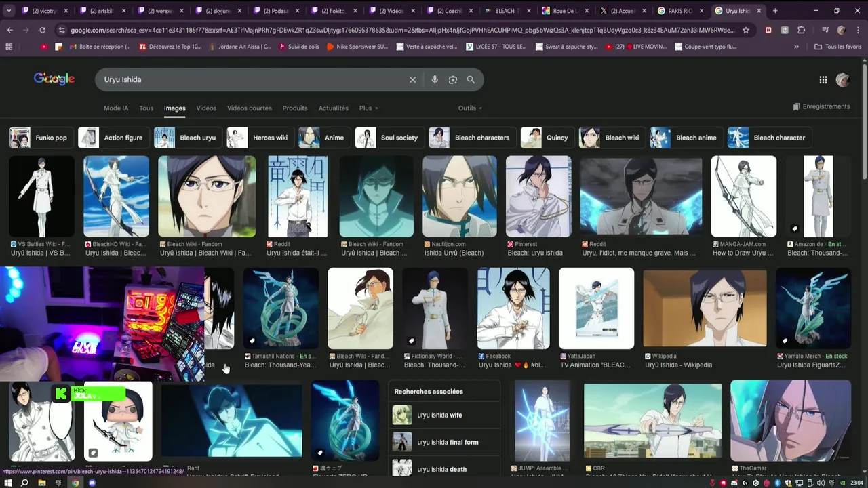Image resolution: width=868 pixels, height=488 pixels.
Task: Open the Tous les favoris folder
Action: pos(838,47)
